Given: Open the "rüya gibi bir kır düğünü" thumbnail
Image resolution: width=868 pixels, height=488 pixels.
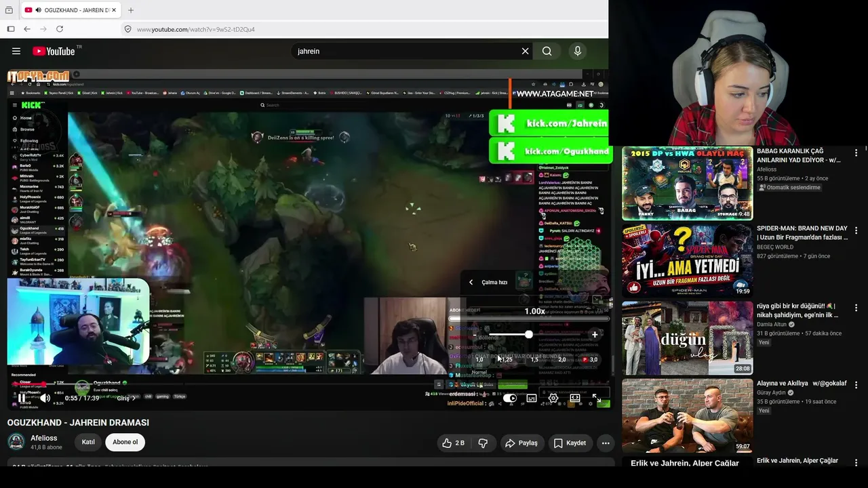Looking at the screenshot, I should click(687, 338).
